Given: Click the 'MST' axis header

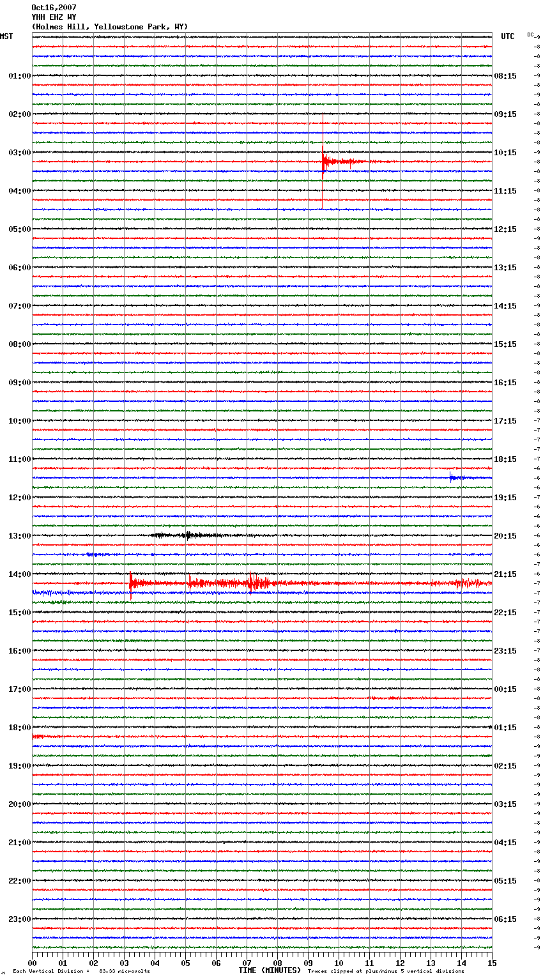Looking at the screenshot, I should click(x=6, y=36).
